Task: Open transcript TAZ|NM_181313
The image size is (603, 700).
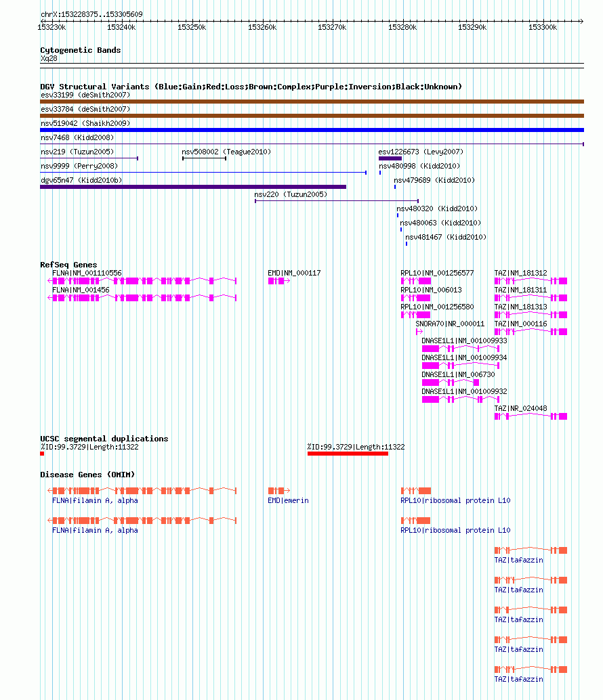Action: coord(531,315)
